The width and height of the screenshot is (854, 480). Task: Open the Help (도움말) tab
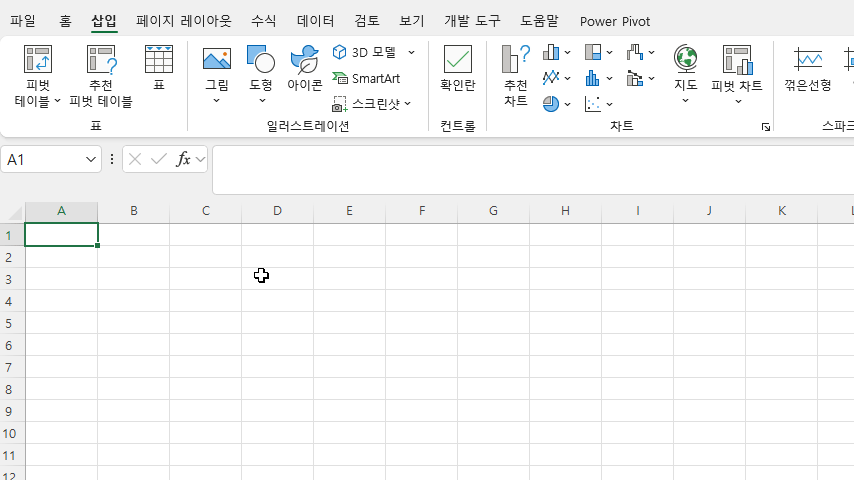[539, 21]
